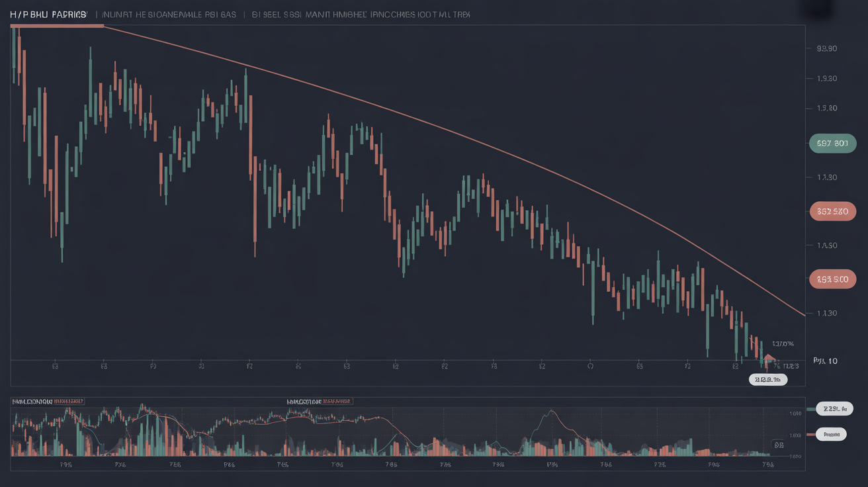868x487 pixels.
Task: Toggle the left indicator's red boxed label
Action: pyautogui.click(x=69, y=401)
